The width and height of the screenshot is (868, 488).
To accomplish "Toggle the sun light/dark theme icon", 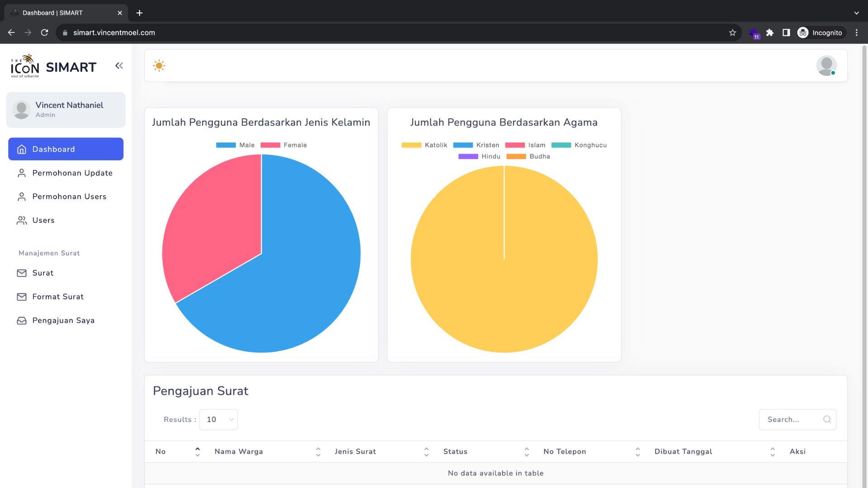I will coord(159,66).
